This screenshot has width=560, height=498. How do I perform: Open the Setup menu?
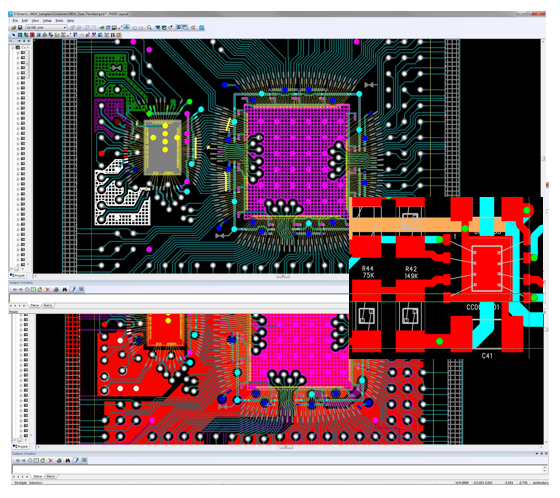coord(47,21)
